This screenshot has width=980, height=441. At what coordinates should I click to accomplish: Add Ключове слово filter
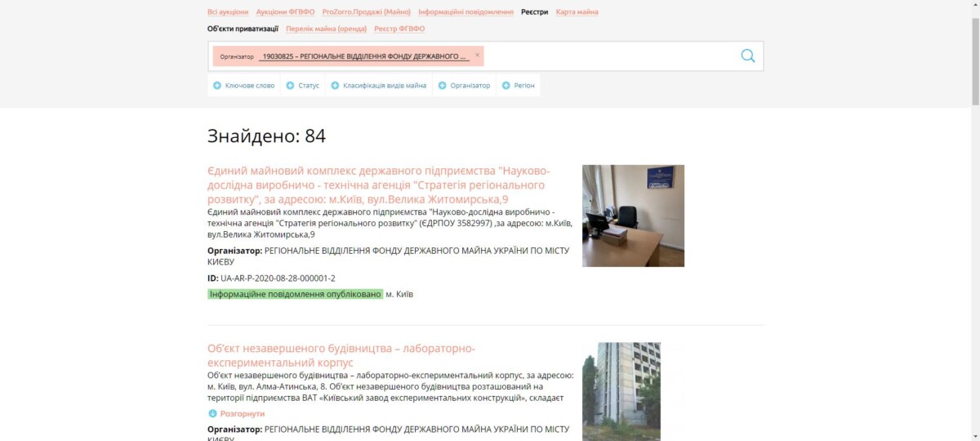pyautogui.click(x=243, y=86)
